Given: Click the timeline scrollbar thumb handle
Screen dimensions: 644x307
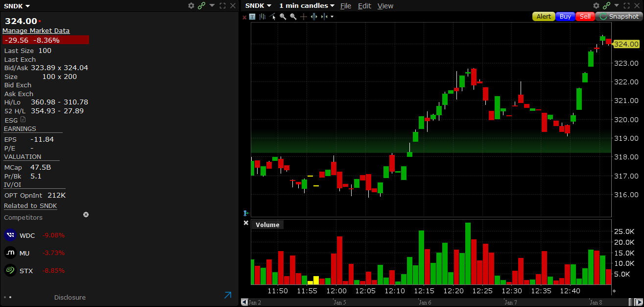Looking at the screenshot, I should (x=633, y=302).
